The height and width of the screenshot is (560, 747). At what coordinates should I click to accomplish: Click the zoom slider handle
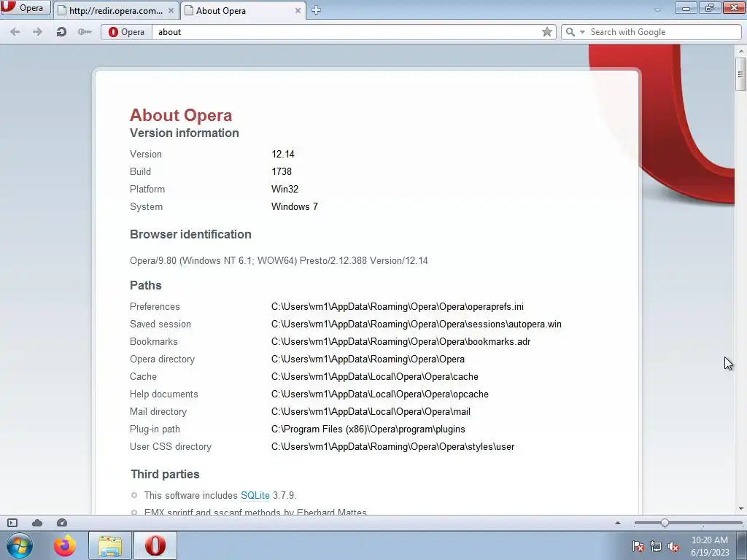pyautogui.click(x=665, y=523)
